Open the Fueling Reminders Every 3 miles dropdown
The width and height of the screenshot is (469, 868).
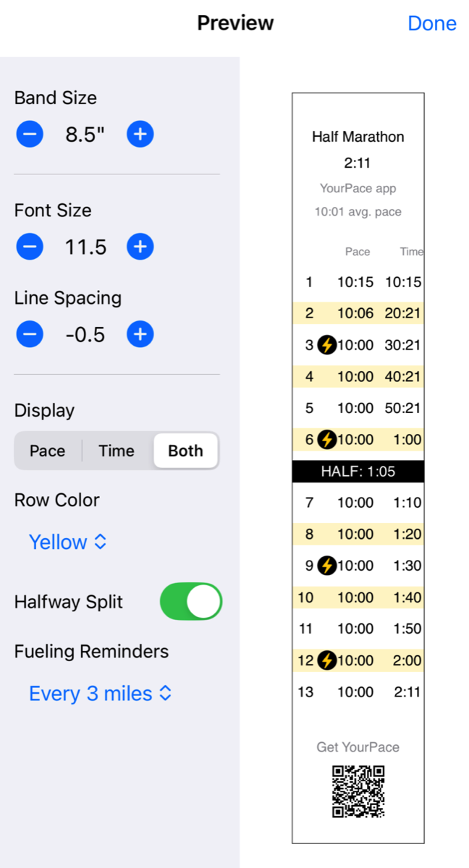(x=101, y=693)
